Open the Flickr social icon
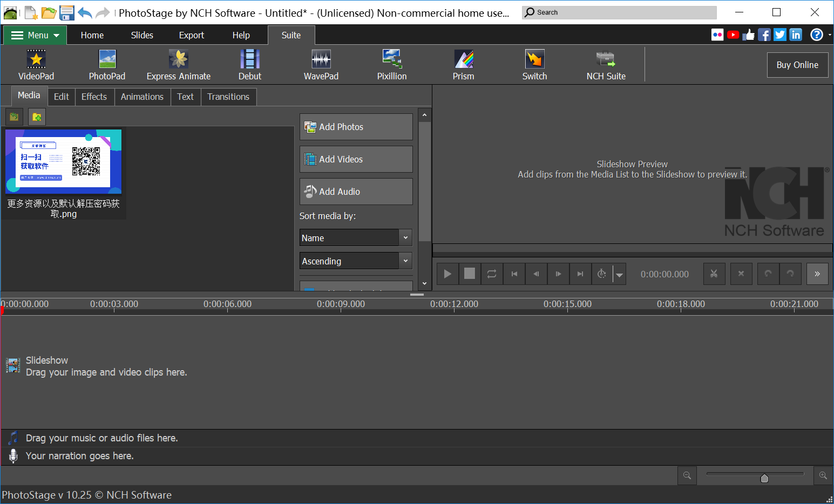The width and height of the screenshot is (834, 504). point(717,35)
